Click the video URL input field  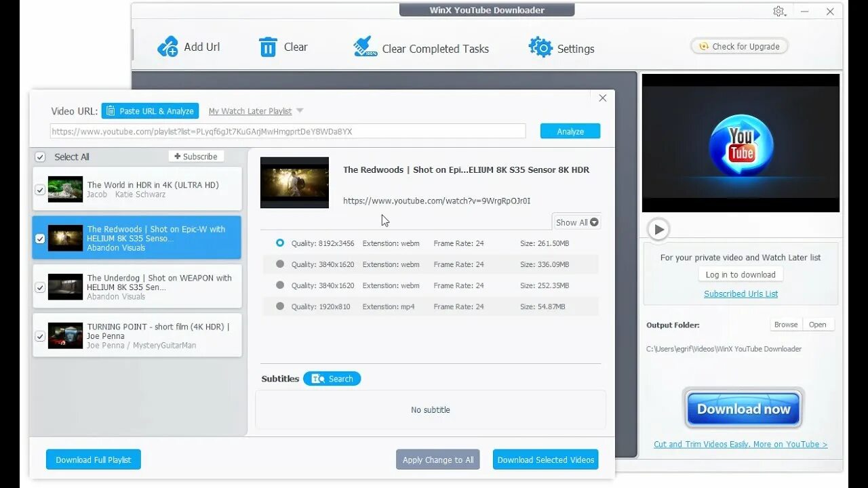click(288, 131)
